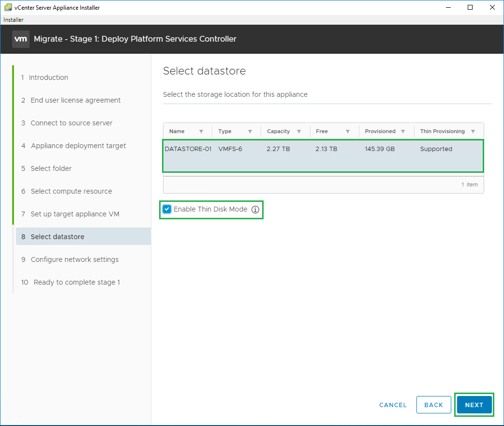Click the Thin Disk Mode info icon
The image size is (504, 426).
tap(255, 210)
